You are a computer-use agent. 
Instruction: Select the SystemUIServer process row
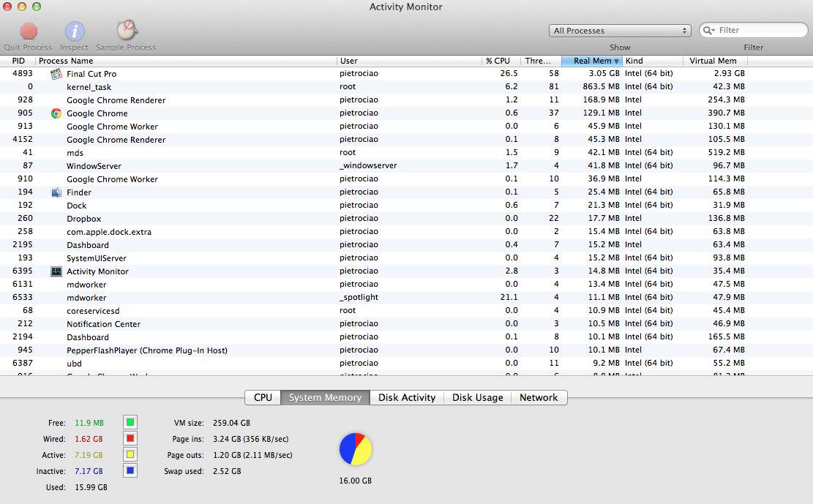pos(407,258)
